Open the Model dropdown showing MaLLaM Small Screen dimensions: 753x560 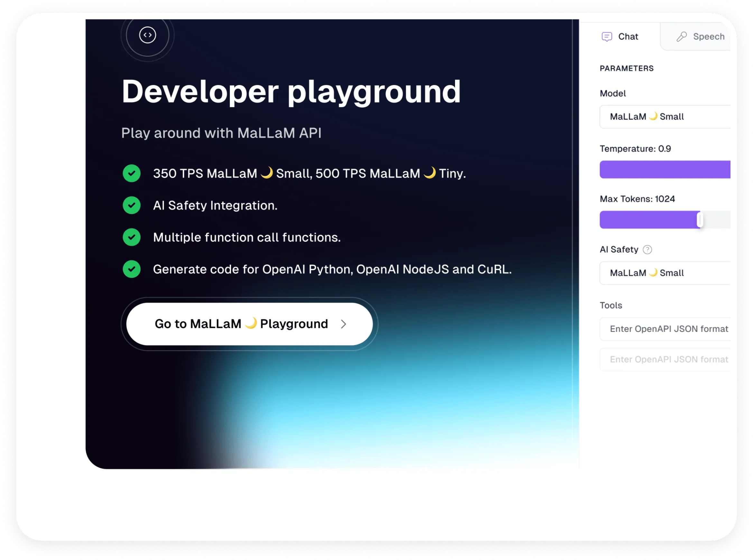tap(665, 117)
